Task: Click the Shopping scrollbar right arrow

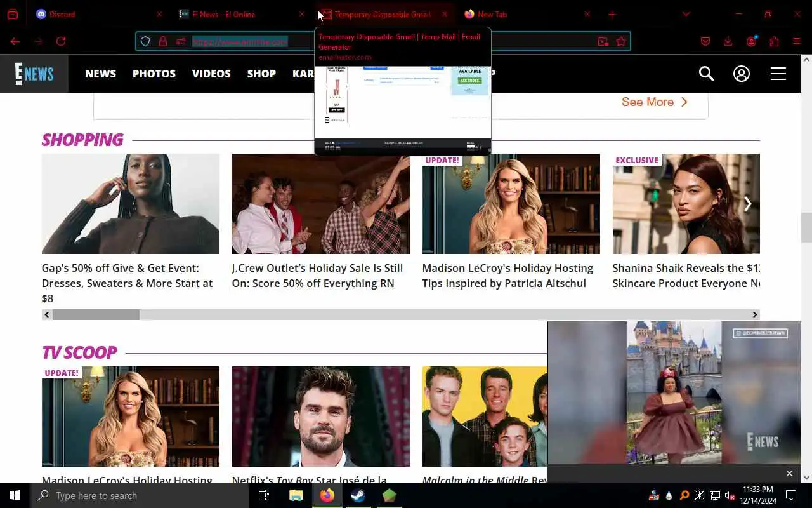Action: tap(755, 314)
